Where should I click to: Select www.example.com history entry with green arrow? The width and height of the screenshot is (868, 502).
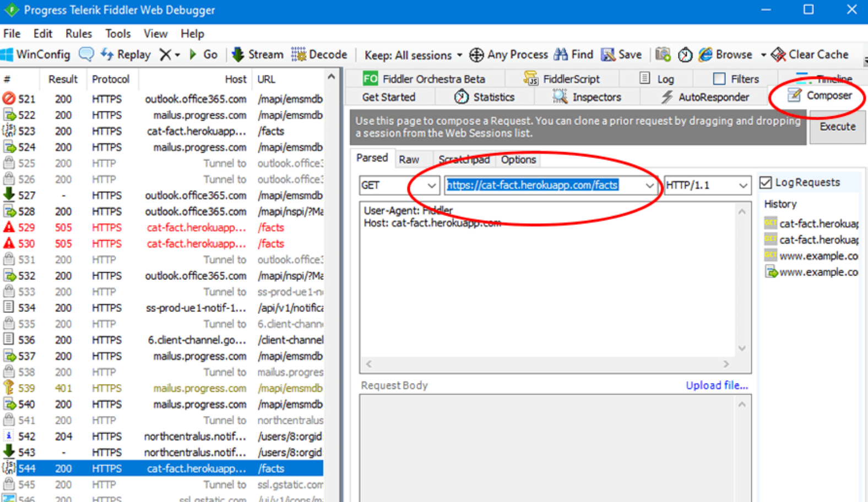coord(811,272)
